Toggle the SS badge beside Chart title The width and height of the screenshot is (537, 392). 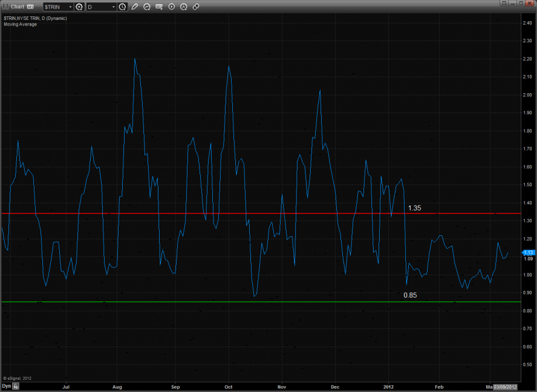pos(30,7)
